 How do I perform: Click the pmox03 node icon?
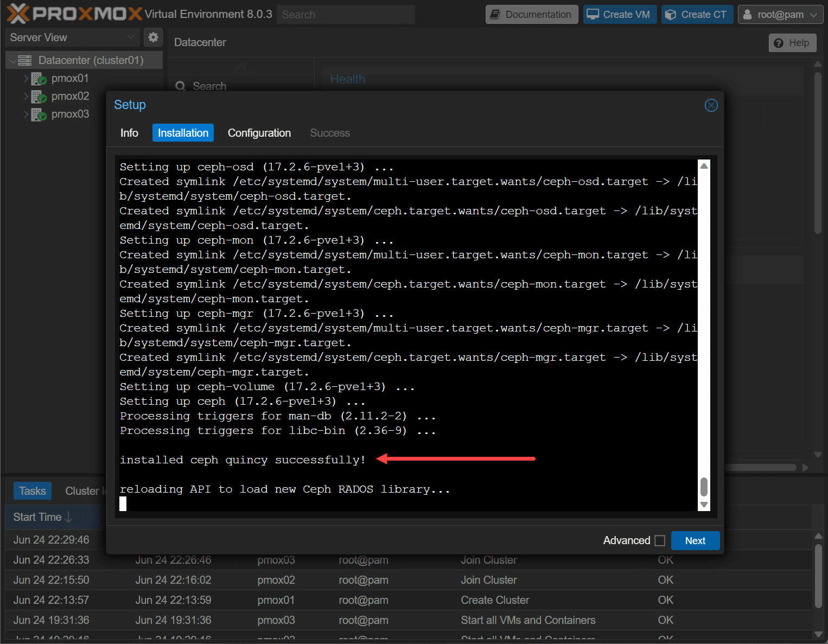[39, 114]
